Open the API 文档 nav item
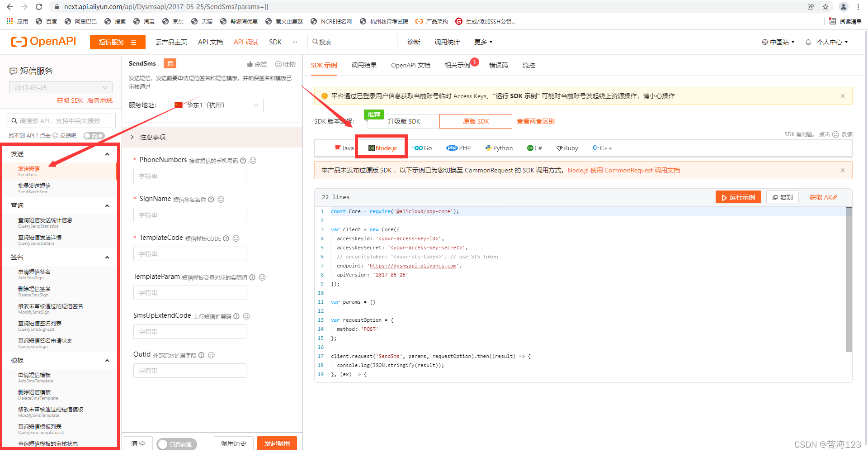 [x=210, y=42]
